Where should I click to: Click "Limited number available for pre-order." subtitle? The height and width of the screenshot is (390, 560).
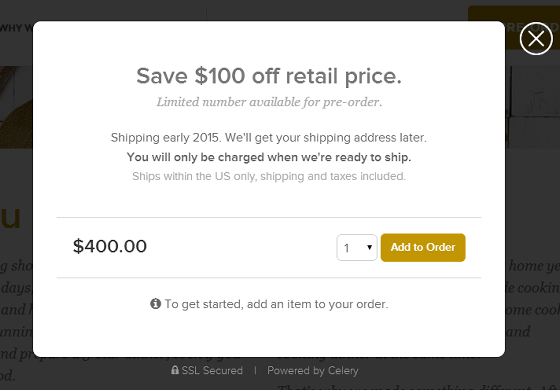(x=269, y=102)
